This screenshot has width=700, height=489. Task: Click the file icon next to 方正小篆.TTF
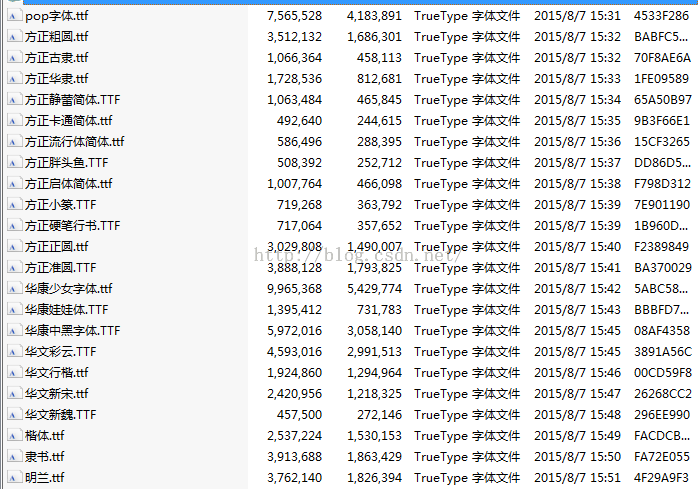click(x=14, y=205)
